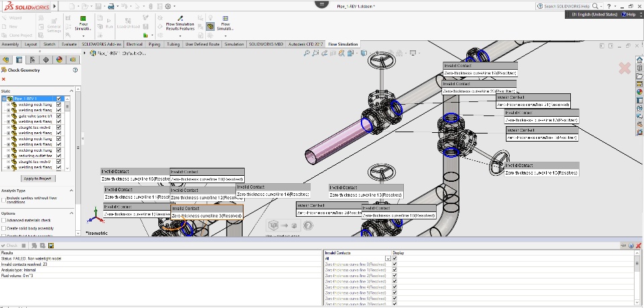The image size is (644, 308).
Task: Open the FeatureManager design tree tab icon
Action: (x=6, y=60)
